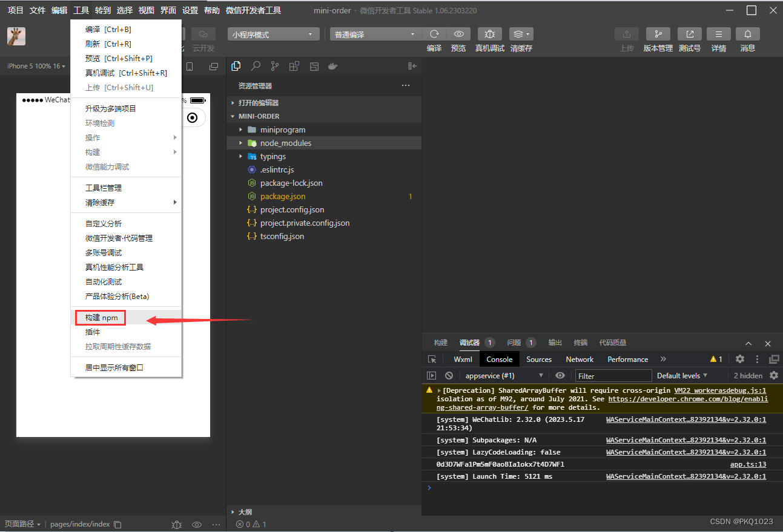Select 工具栏管理 menu entry
Screen dimensions: 783x532
(126, 188)
